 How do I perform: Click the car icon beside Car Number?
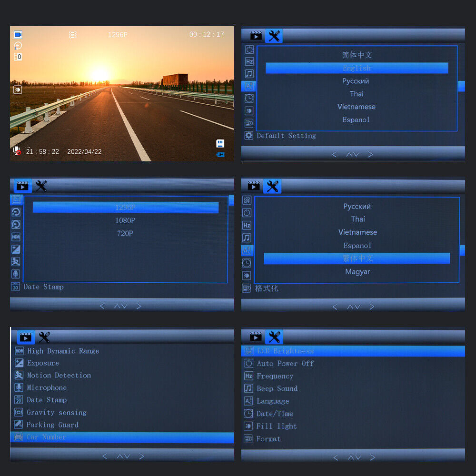pos(19,437)
